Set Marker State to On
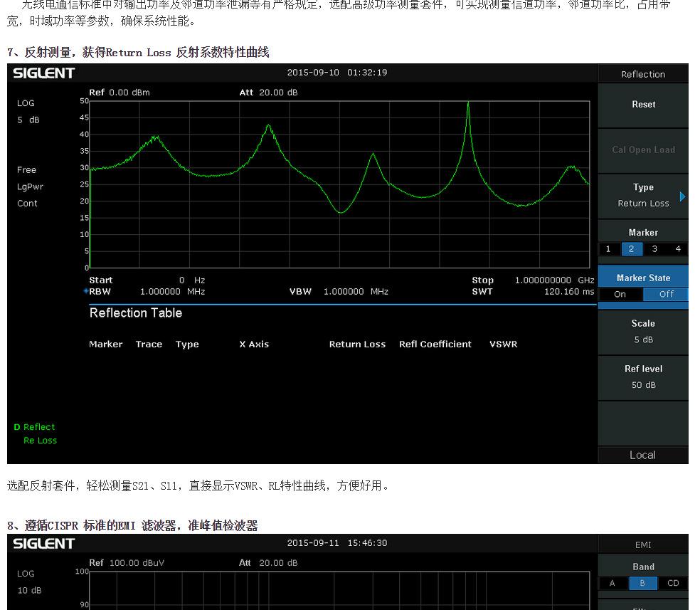 click(x=620, y=294)
